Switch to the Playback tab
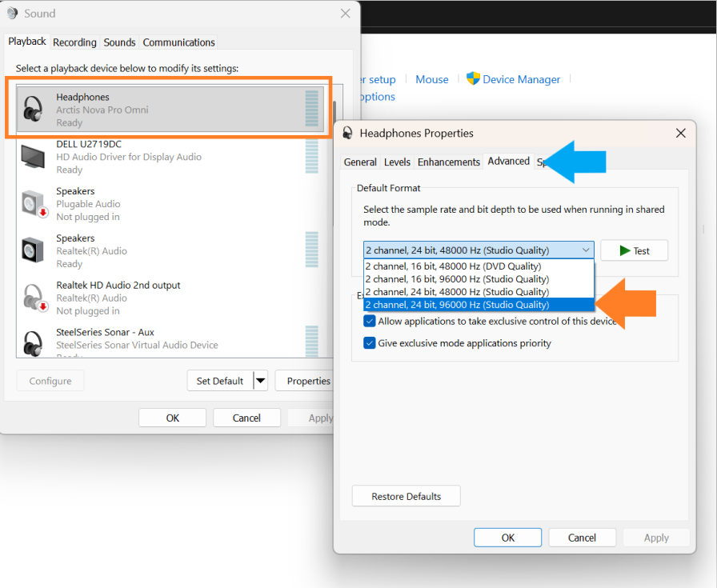Screen dimensions: 717x588 tap(27, 41)
